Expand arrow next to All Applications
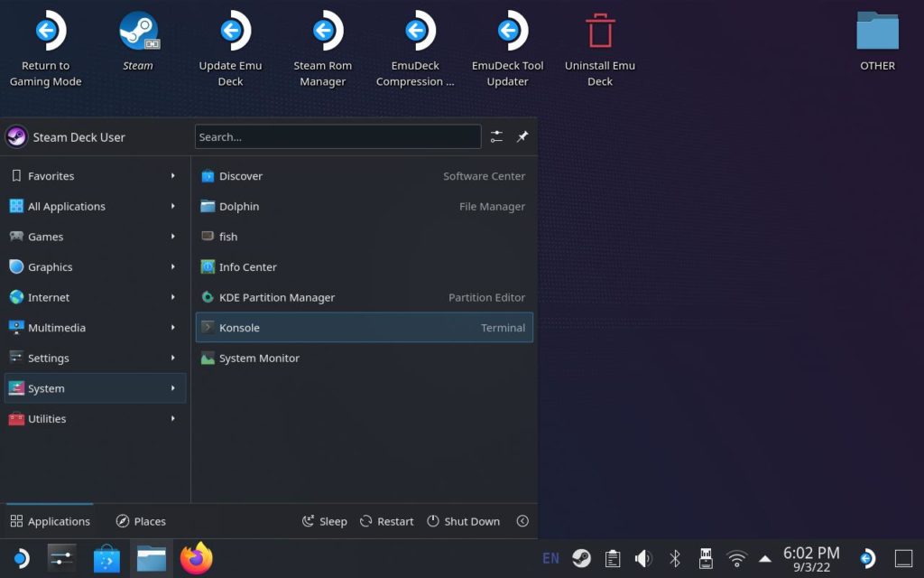 pyautogui.click(x=172, y=207)
